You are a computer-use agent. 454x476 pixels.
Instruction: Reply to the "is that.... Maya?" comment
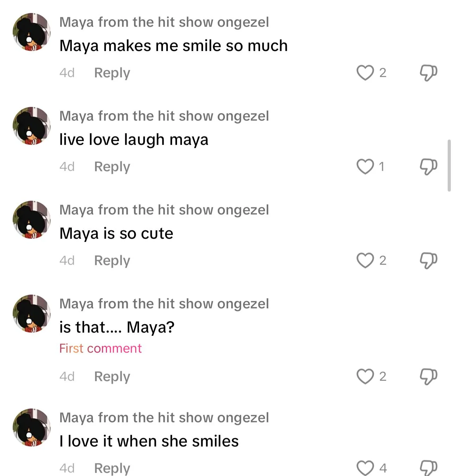pyautogui.click(x=112, y=377)
